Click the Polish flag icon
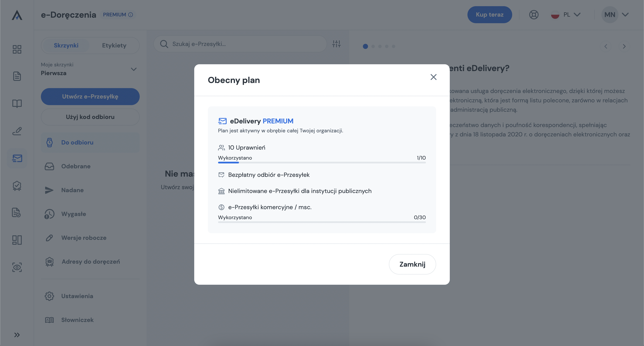644x346 pixels. click(555, 15)
